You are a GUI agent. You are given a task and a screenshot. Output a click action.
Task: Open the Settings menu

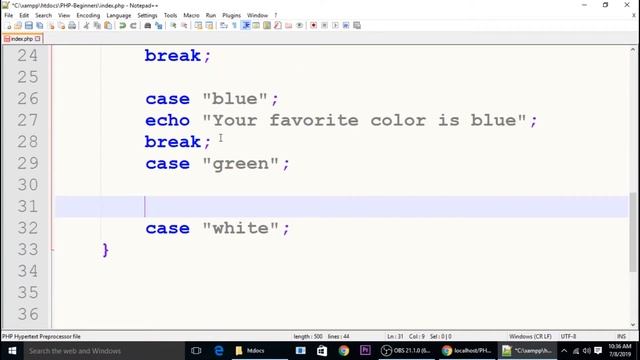point(147,16)
